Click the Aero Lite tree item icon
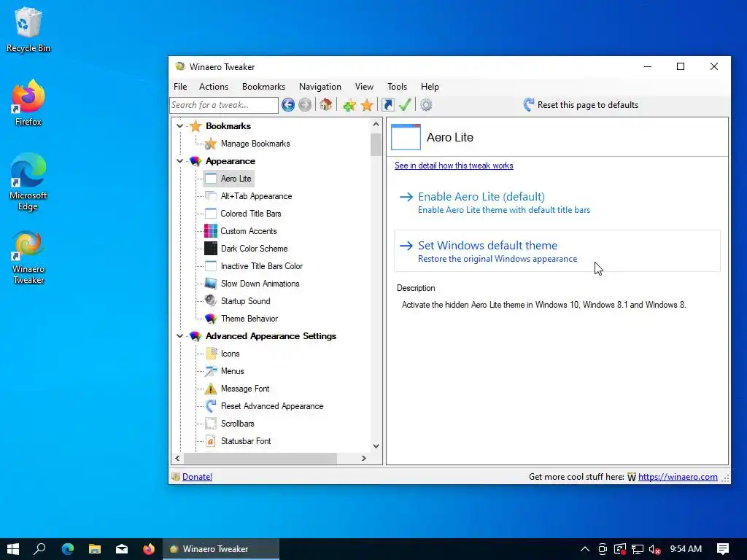 coord(211,179)
